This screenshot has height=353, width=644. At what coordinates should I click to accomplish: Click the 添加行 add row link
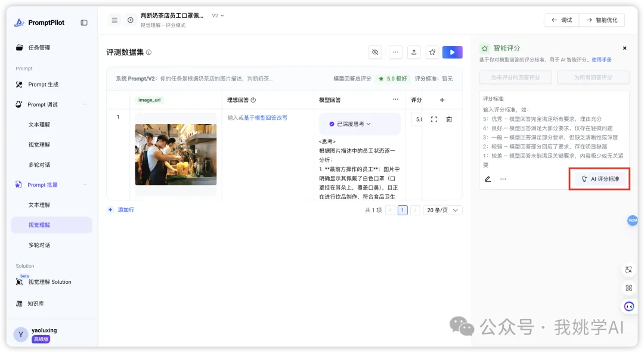click(121, 210)
